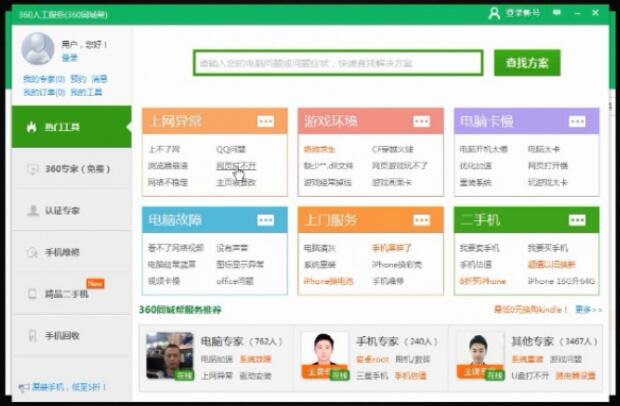620x406 pixels.
Task: Select 电脑开机太慢 in 电脑卡慢
Action: (483, 149)
